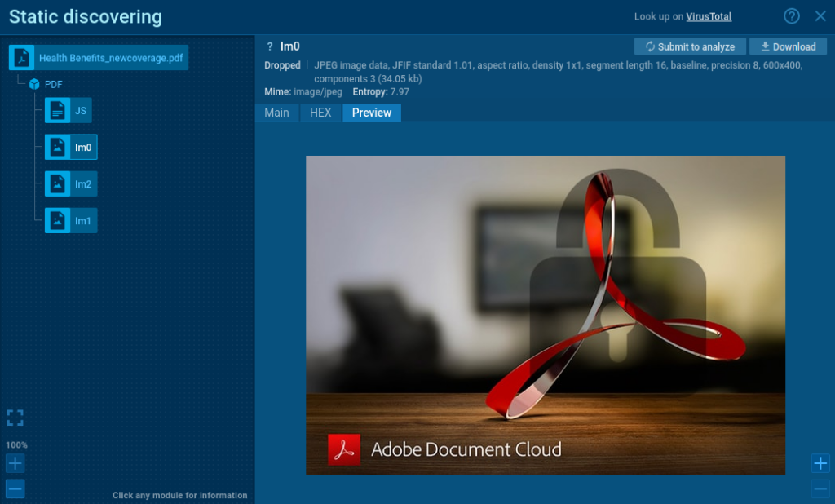Click the Adobe Document Cloud preview image
This screenshot has height=504, width=835.
[545, 315]
